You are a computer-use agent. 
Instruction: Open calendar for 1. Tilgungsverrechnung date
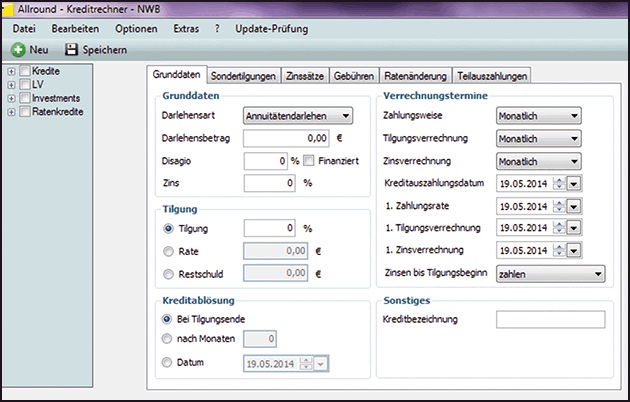[x=575, y=228]
